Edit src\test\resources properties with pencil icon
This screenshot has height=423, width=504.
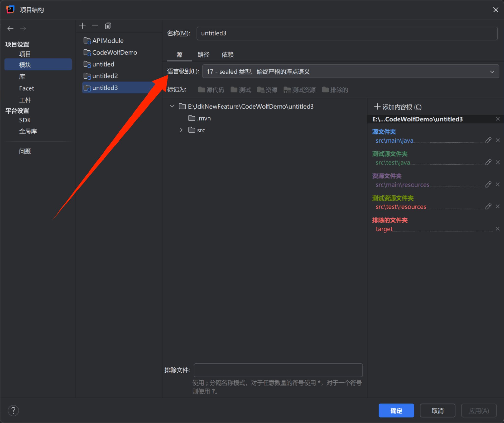coord(488,206)
